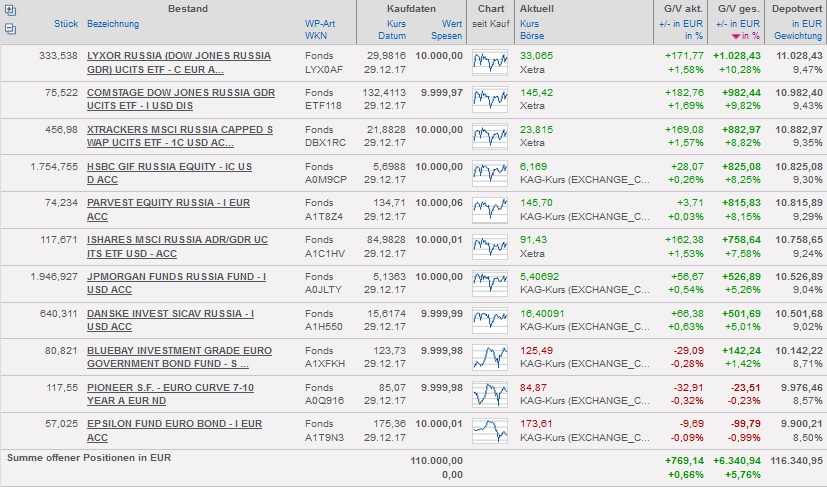The height and width of the screenshot is (487, 827).
Task: Collapse all rows with the minus icon
Action: [10, 29]
